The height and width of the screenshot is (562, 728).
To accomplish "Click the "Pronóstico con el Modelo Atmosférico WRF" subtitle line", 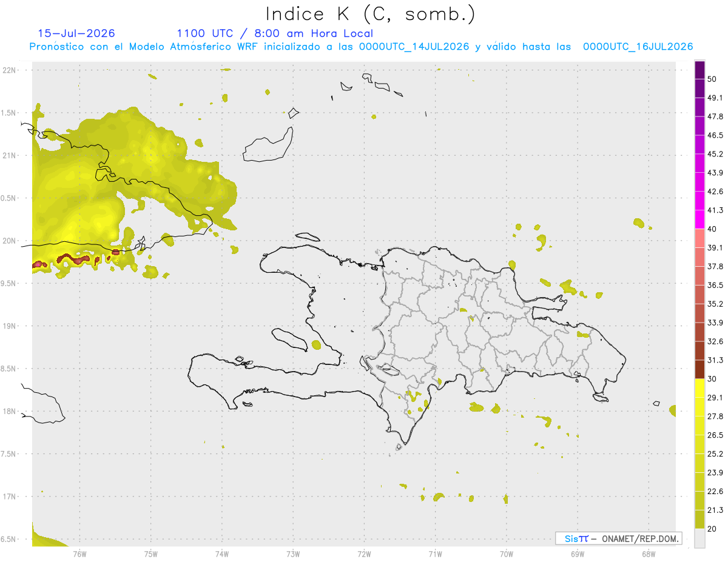I will tap(361, 47).
